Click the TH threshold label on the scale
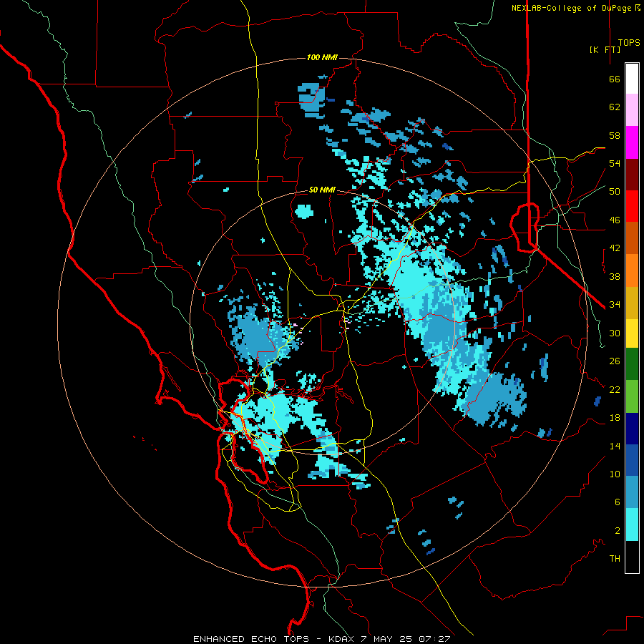 pos(615,559)
